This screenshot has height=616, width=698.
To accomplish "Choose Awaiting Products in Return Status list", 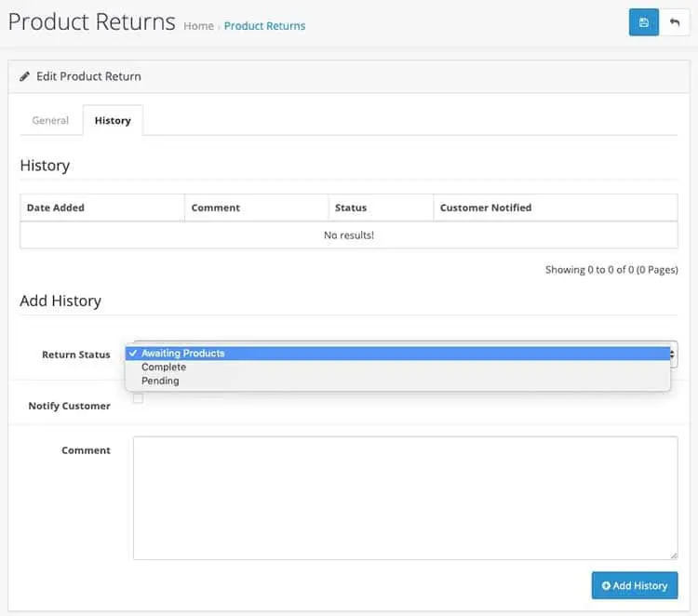I will tap(397, 354).
